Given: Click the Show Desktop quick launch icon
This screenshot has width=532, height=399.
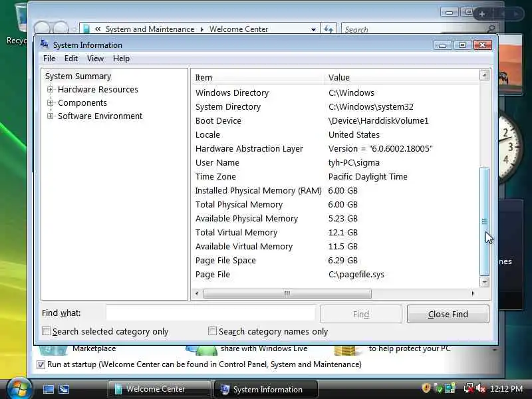Looking at the screenshot, I should click(x=49, y=389).
